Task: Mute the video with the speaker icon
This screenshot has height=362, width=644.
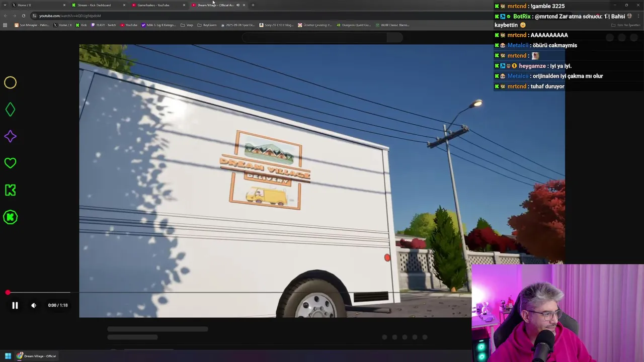Action: [34, 305]
